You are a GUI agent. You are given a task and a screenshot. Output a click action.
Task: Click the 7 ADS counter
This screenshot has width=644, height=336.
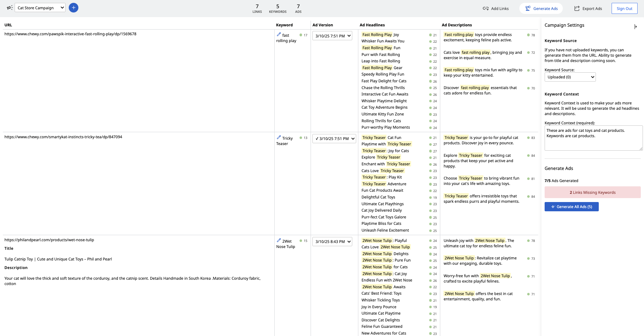click(298, 9)
